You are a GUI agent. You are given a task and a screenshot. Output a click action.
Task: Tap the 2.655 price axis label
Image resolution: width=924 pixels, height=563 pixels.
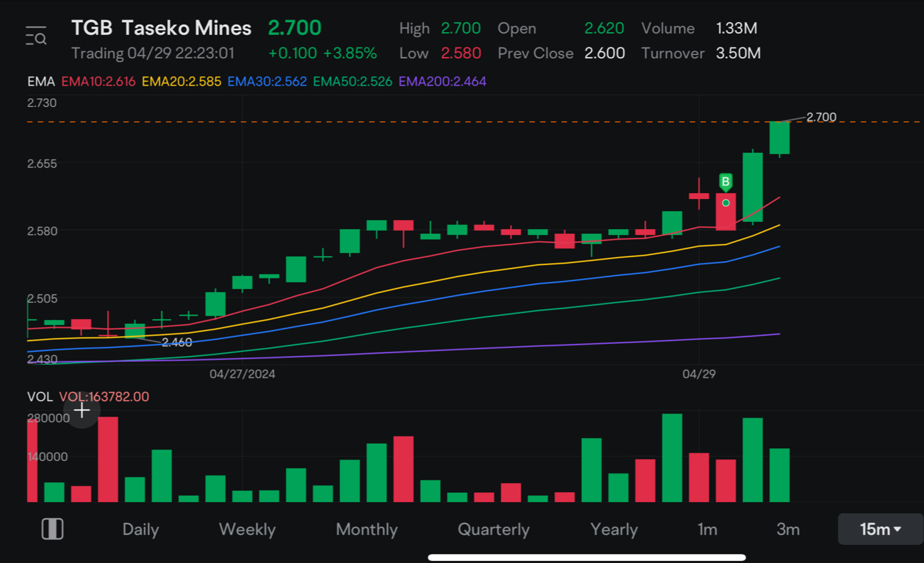click(x=41, y=164)
